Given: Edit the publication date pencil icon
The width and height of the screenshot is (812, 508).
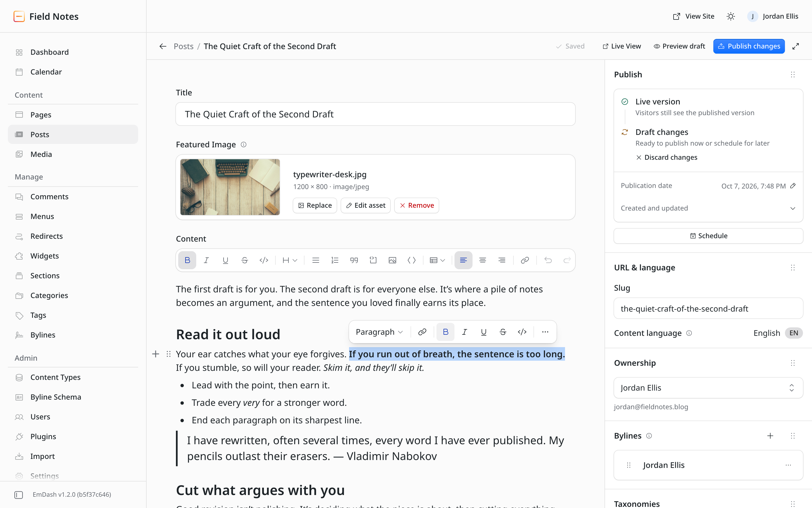Looking at the screenshot, I should point(793,186).
